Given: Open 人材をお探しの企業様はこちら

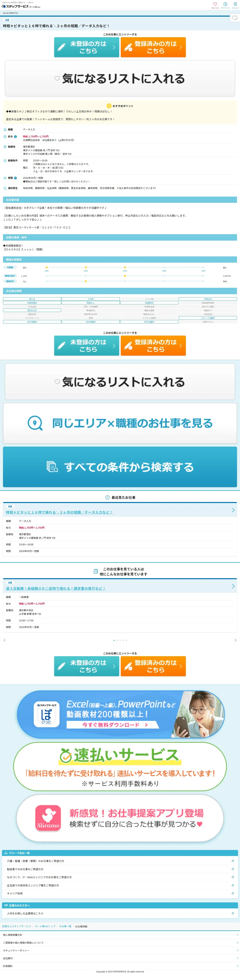Looking at the screenshot, I should click(x=120, y=913).
